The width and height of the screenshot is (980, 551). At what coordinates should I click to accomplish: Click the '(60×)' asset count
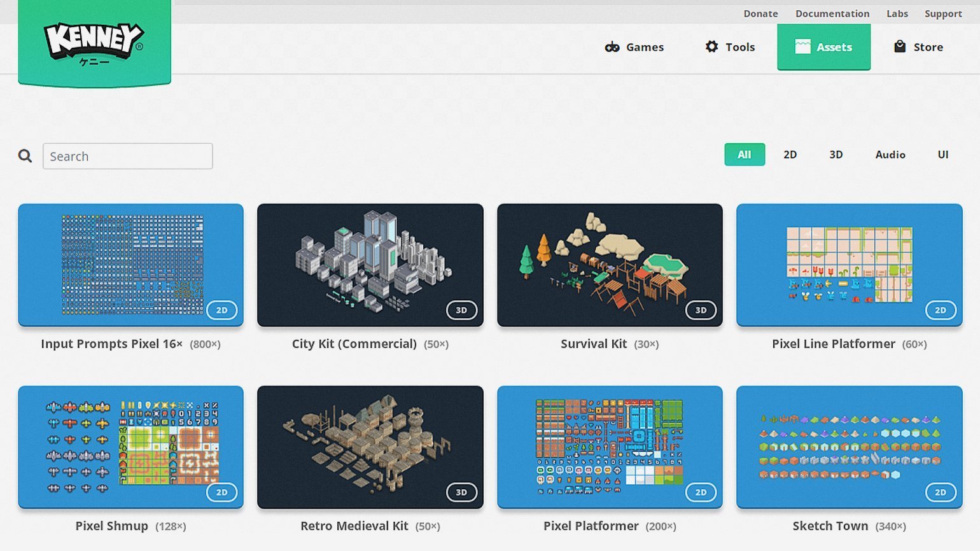914,344
